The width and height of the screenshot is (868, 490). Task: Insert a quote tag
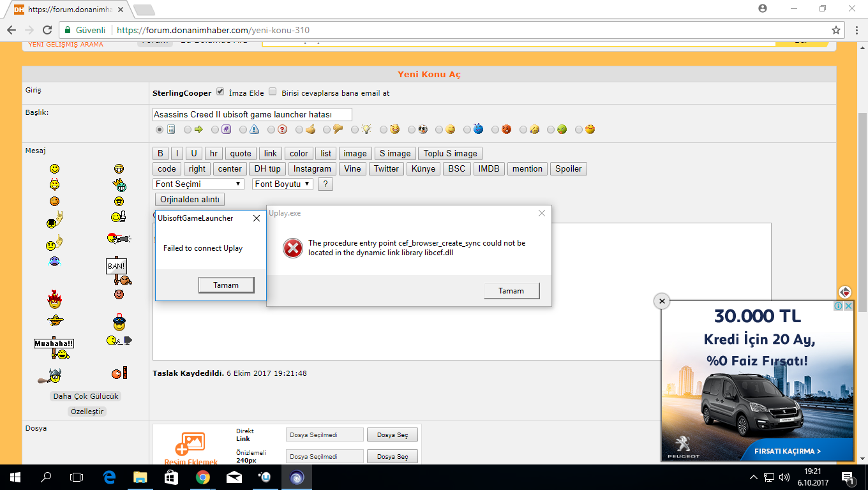(x=241, y=153)
